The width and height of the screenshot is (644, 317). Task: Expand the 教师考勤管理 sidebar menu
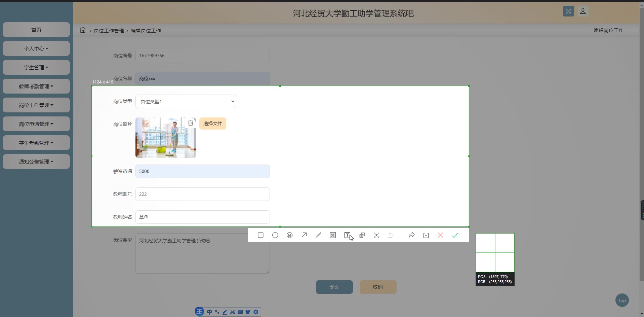(x=36, y=86)
